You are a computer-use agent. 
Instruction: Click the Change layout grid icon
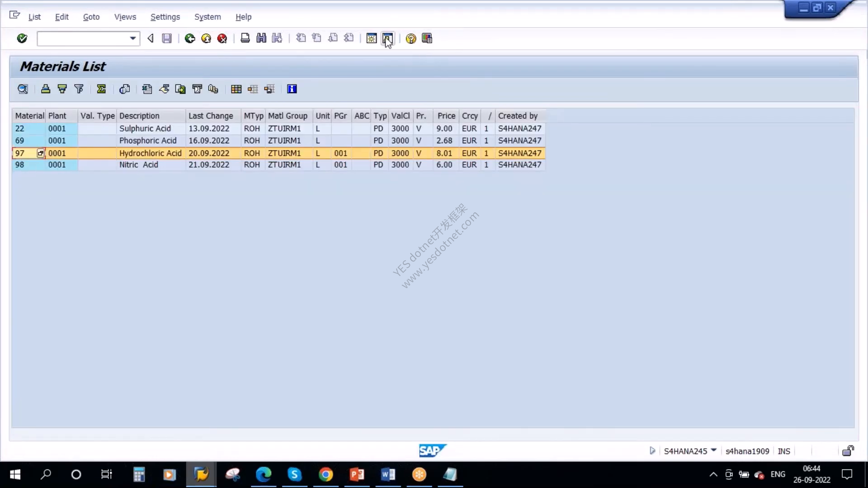[x=236, y=89]
